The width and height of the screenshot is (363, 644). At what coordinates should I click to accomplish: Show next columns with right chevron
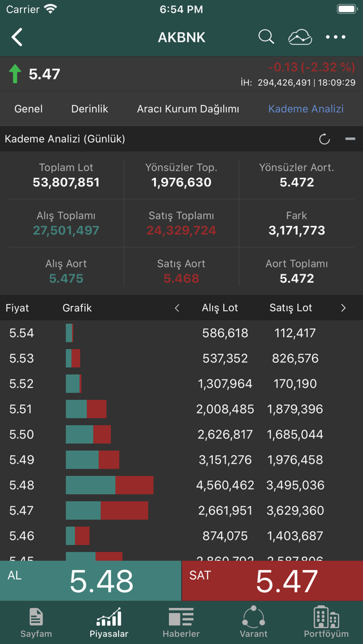[x=343, y=308]
